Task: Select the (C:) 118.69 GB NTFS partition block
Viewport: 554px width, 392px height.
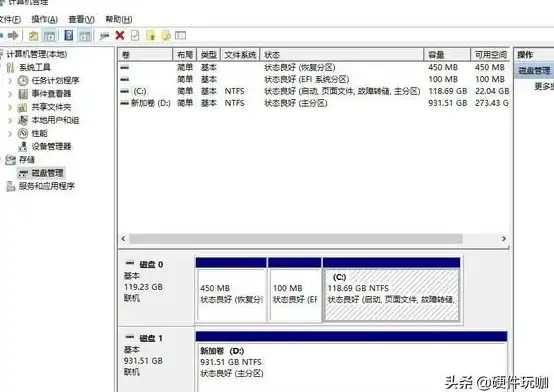Action: [391, 290]
